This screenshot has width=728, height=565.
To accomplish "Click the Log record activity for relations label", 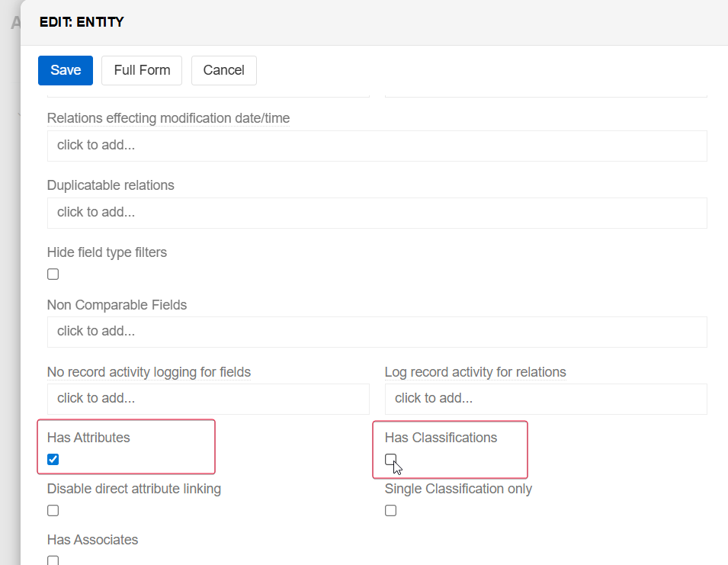I will pyautogui.click(x=475, y=372).
